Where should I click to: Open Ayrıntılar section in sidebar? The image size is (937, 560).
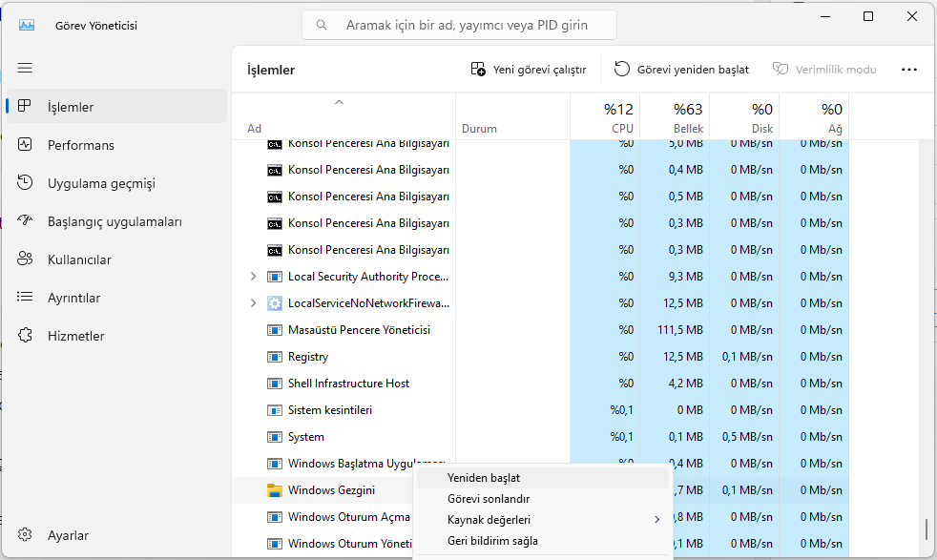tap(73, 298)
